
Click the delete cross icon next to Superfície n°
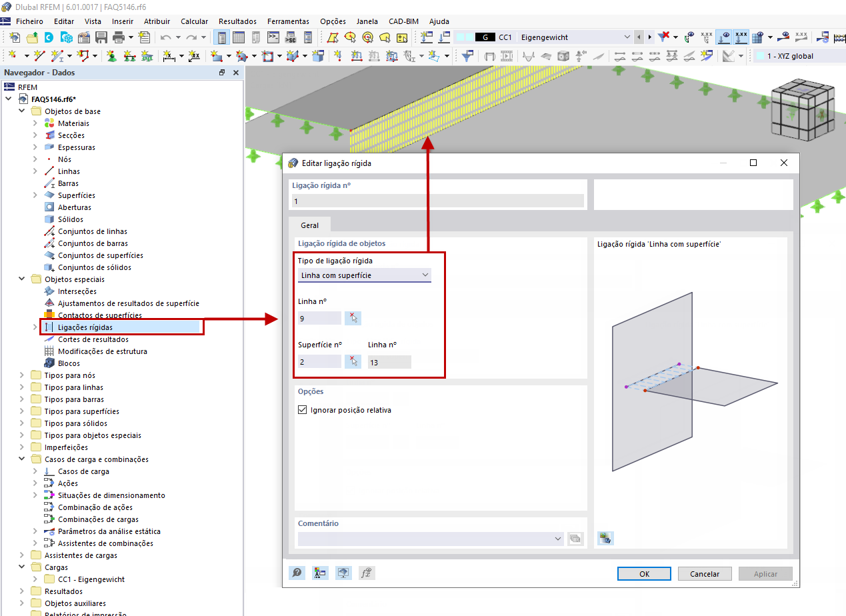pos(353,361)
